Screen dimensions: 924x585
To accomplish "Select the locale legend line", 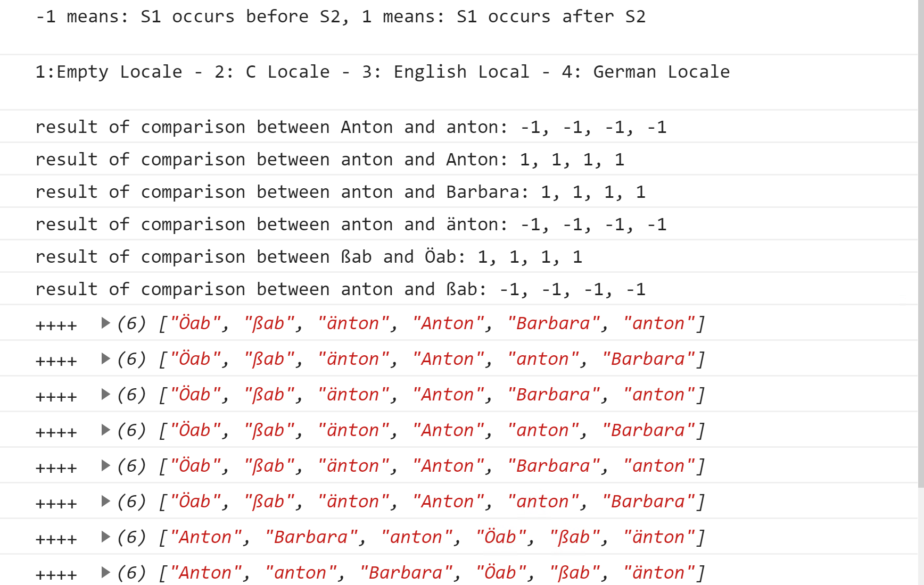I will pyautogui.click(x=382, y=72).
